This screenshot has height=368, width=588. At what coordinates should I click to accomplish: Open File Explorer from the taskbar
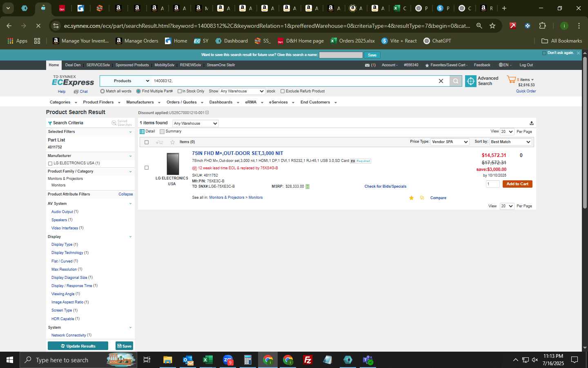(168, 360)
